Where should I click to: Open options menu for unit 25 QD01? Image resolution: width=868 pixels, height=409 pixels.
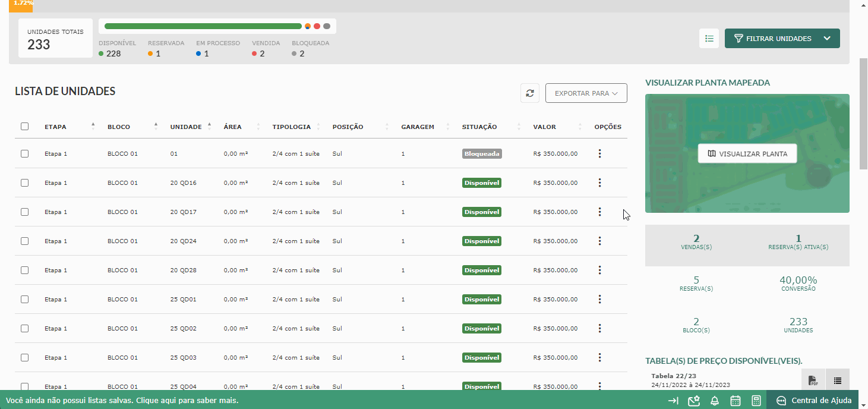coord(600,299)
